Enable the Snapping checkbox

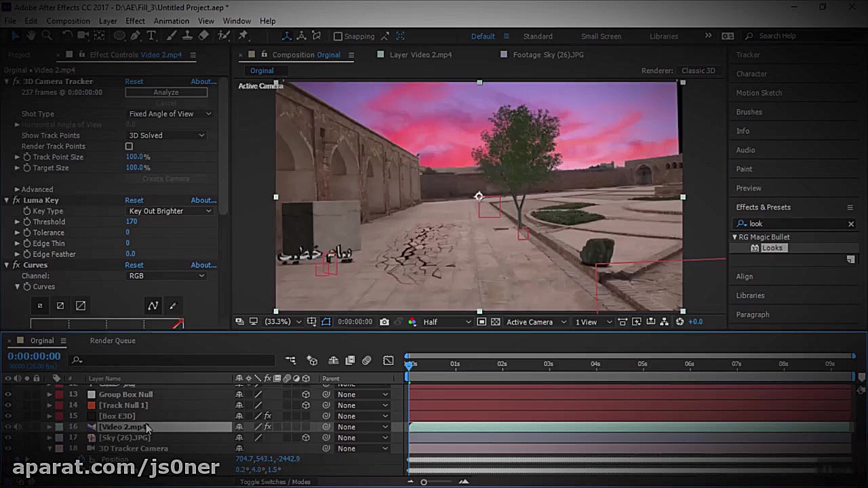[338, 36]
